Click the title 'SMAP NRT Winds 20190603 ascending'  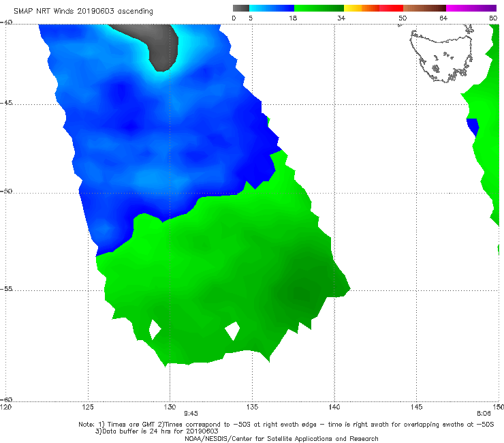83,11
